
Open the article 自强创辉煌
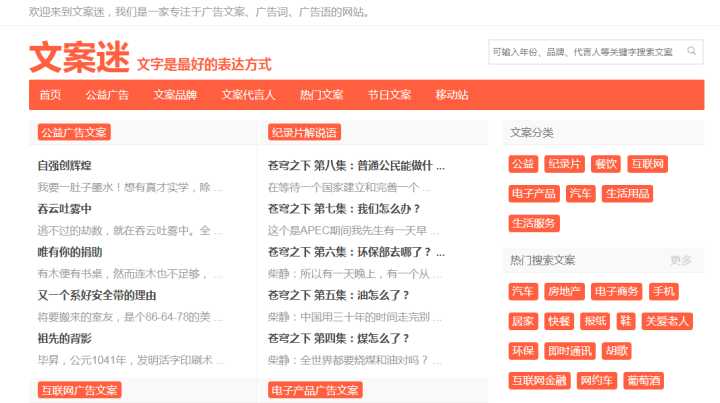pos(64,166)
